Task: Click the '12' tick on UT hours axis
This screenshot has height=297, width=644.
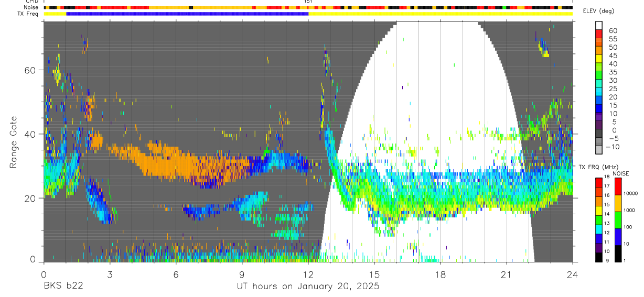Action: point(308,274)
